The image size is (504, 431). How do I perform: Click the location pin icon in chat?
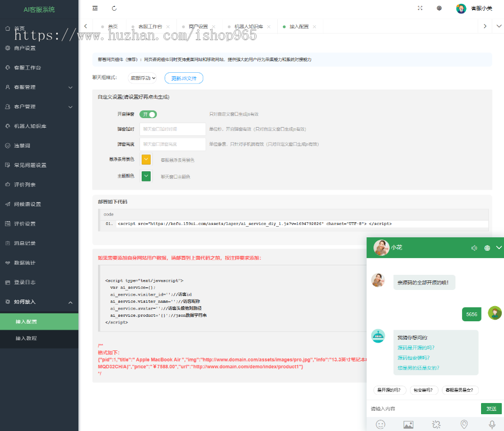coord(464,424)
